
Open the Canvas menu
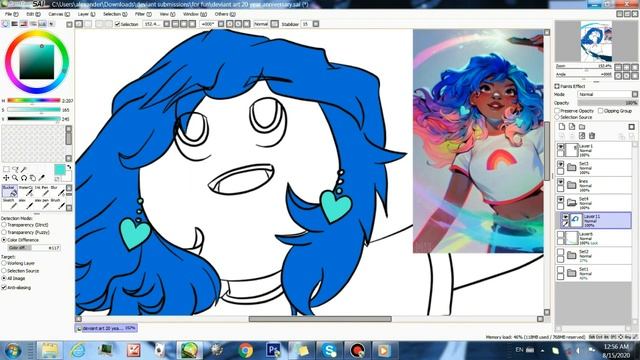point(59,14)
